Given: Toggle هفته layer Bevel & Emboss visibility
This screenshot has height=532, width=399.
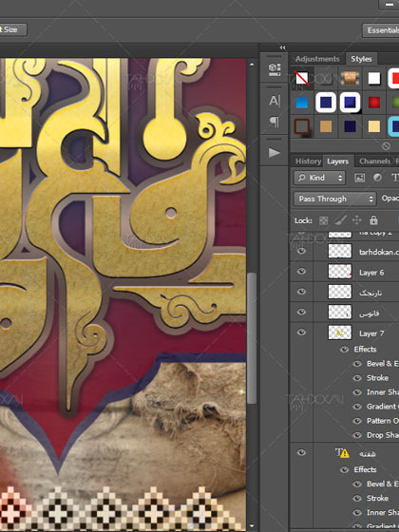Looking at the screenshot, I should [357, 484].
